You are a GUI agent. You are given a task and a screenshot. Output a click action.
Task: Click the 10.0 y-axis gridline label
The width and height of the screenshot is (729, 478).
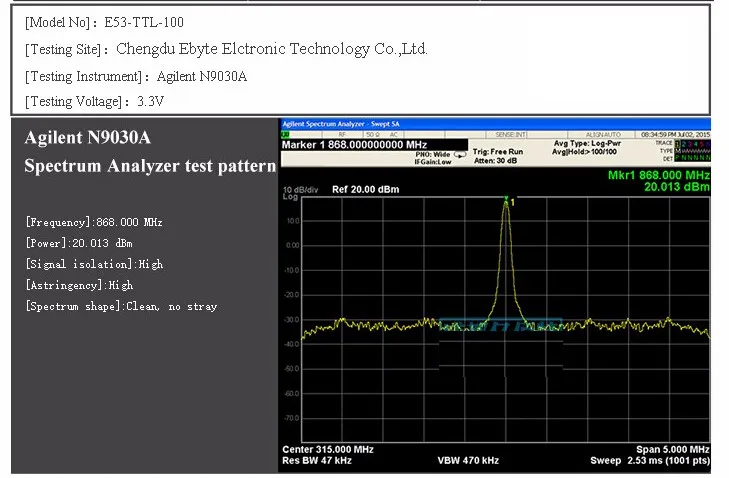(293, 221)
